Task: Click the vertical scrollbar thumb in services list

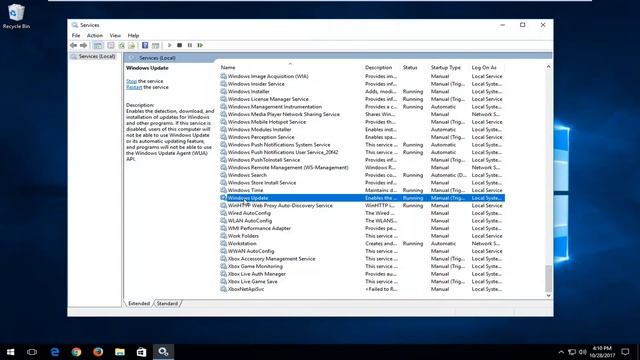Action: [549, 278]
